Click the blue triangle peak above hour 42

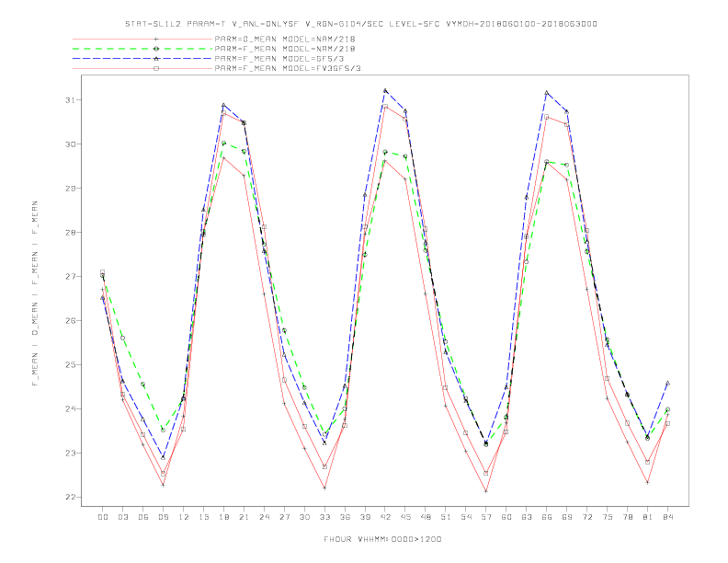(x=385, y=90)
